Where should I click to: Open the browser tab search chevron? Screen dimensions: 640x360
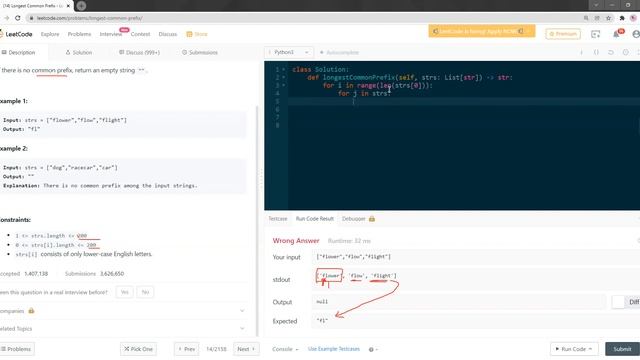[x=596, y=5]
